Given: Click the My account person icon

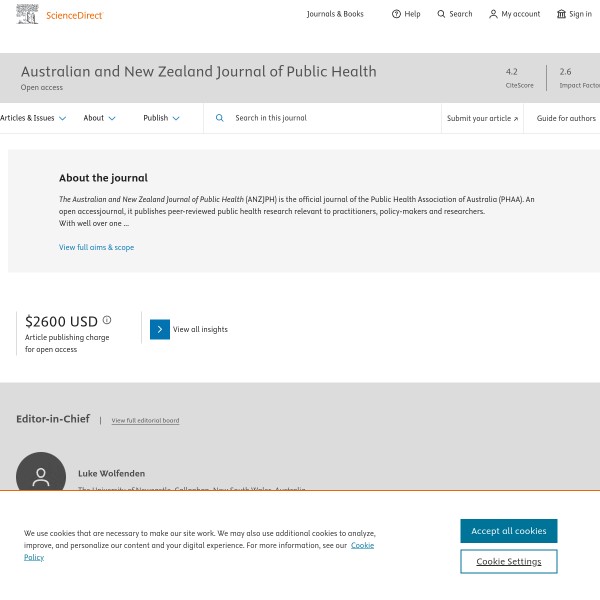Looking at the screenshot, I should 493,14.
